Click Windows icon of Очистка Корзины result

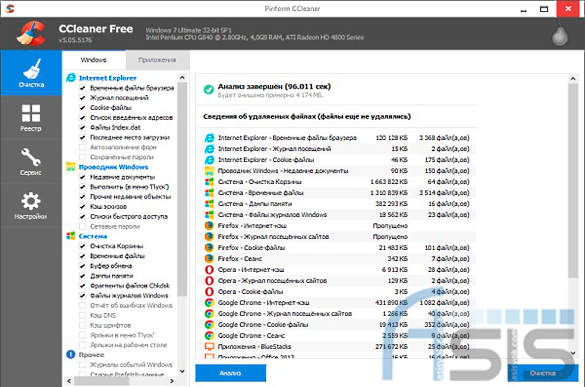pos(209,182)
